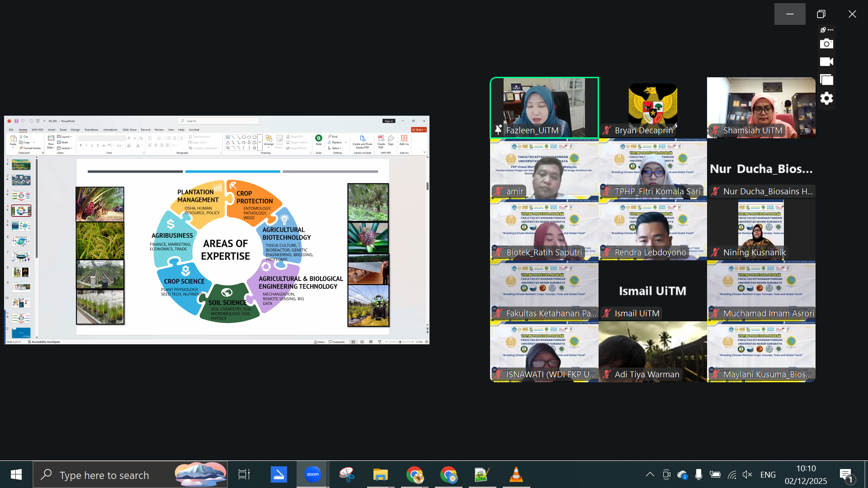Toggle the muted speaker volume icon
This screenshot has width=868, height=488.
click(747, 474)
